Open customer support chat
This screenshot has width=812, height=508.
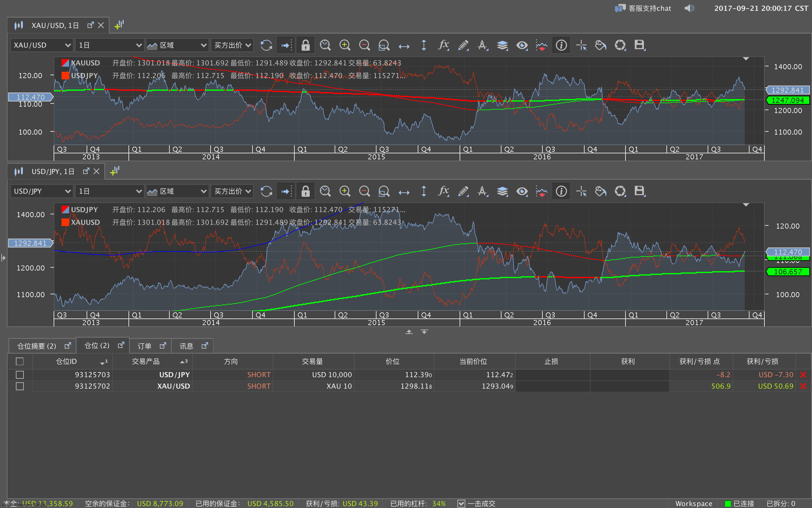[643, 8]
